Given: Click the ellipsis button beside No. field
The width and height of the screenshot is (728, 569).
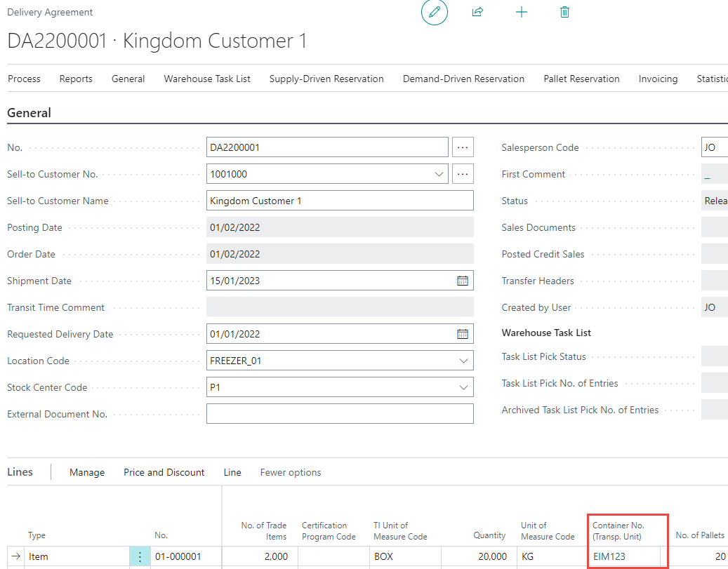Looking at the screenshot, I should tap(463, 147).
